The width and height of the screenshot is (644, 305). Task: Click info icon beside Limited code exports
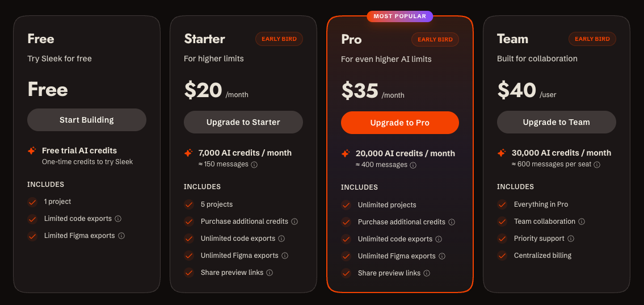click(x=118, y=219)
